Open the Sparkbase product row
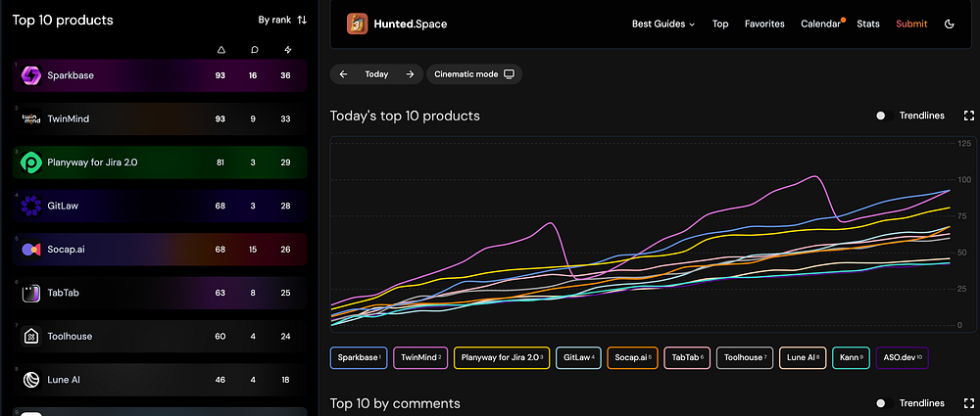 coord(160,75)
